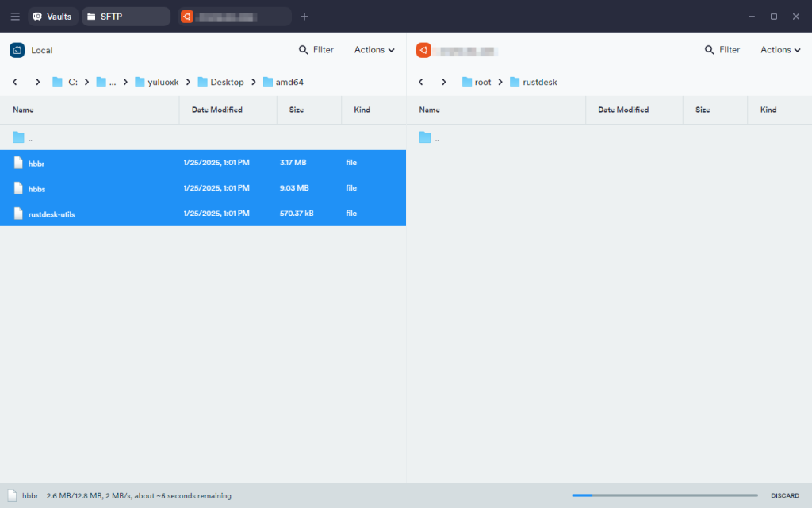Sort remote files by Size column
This screenshot has height=508, width=812.
pyautogui.click(x=703, y=110)
